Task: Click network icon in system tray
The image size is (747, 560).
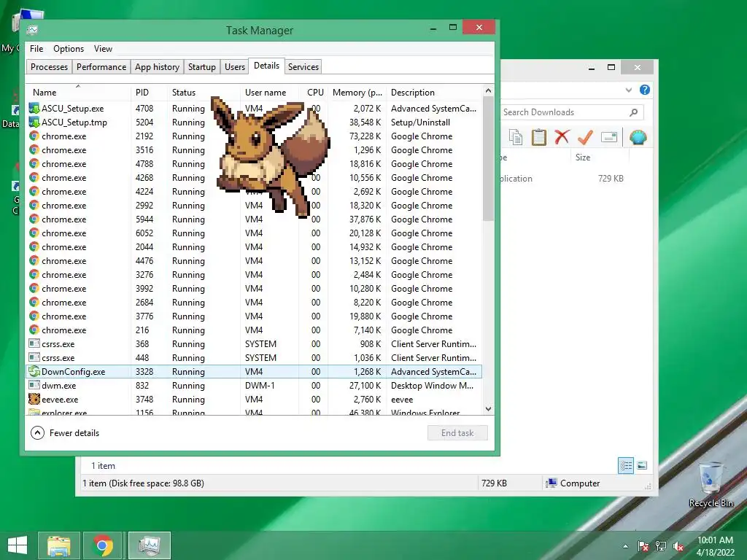Action: coord(660,546)
